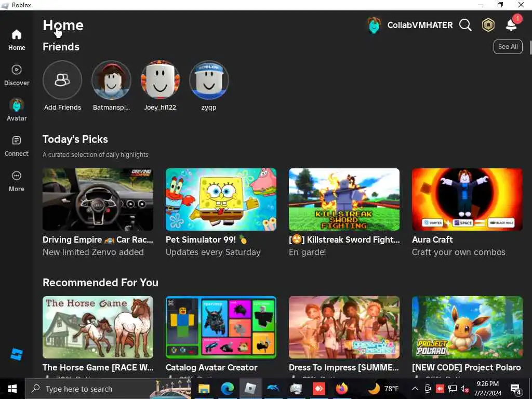Open the Avatar sidebar item

click(17, 111)
